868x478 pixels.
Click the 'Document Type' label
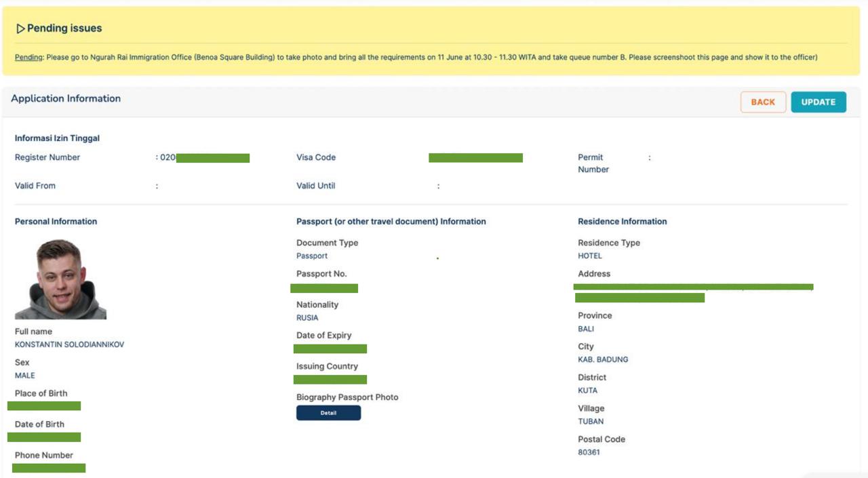(x=328, y=243)
